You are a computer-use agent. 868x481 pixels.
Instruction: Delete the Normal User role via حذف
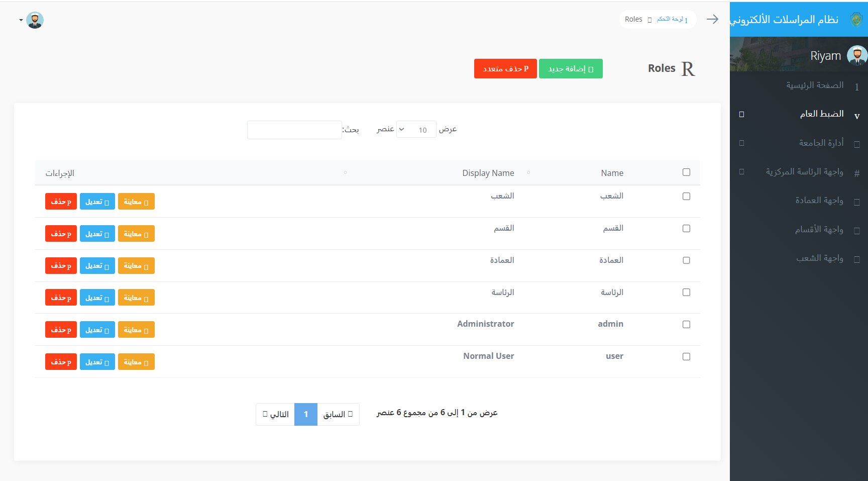[61, 362]
